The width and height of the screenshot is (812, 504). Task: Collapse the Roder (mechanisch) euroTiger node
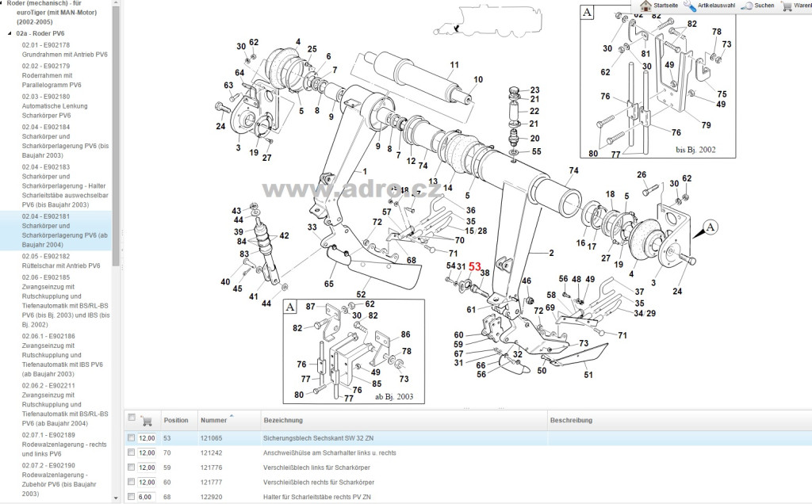[2, 3]
